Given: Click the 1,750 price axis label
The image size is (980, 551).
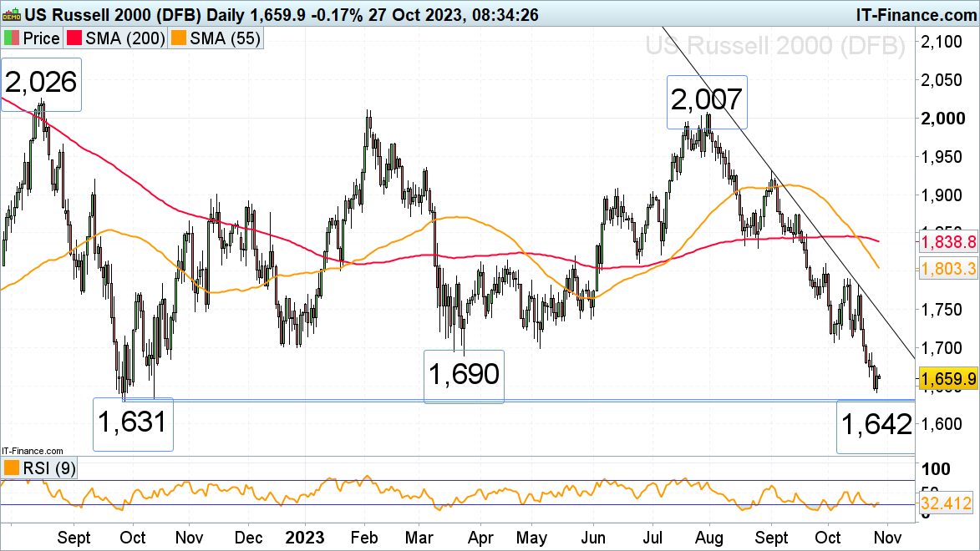Looking at the screenshot, I should 942,310.
